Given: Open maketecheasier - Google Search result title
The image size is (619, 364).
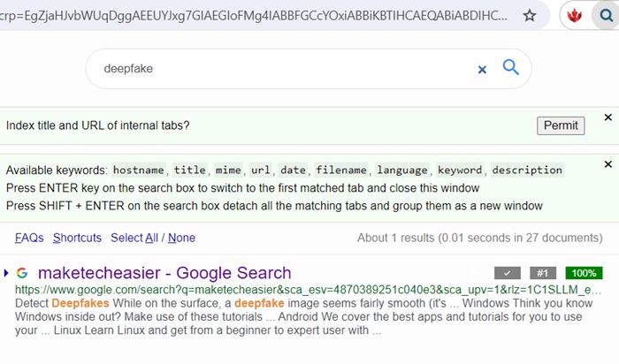Looking at the screenshot, I should point(164,273).
